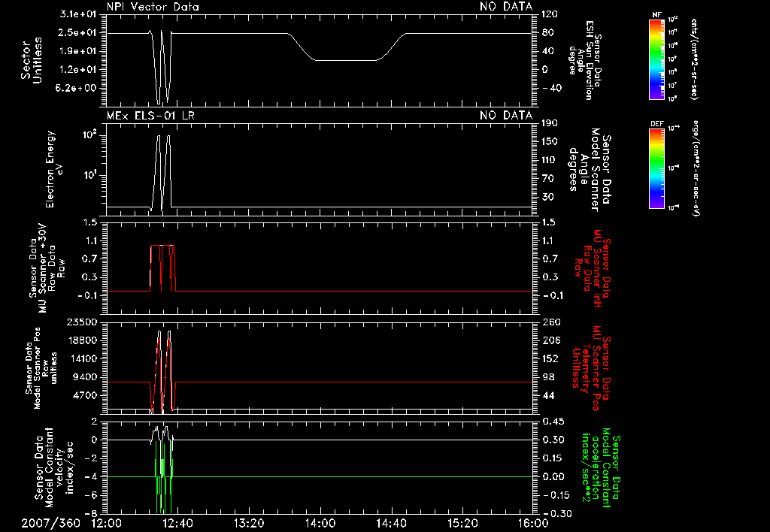Click the 6.2e+00 sector tick label

click(x=77, y=88)
